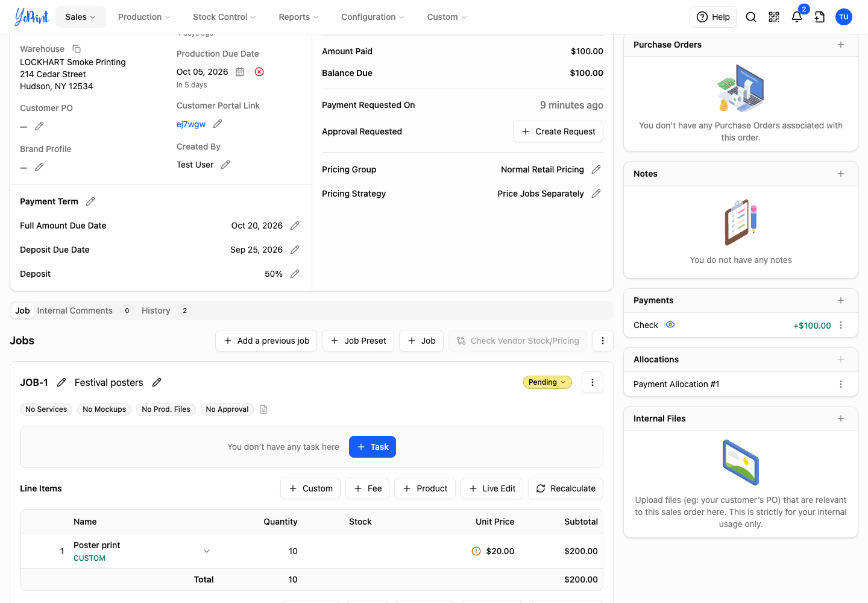This screenshot has height=603, width=868.
Task: Edit the Festival posters job name
Action: click(x=157, y=382)
